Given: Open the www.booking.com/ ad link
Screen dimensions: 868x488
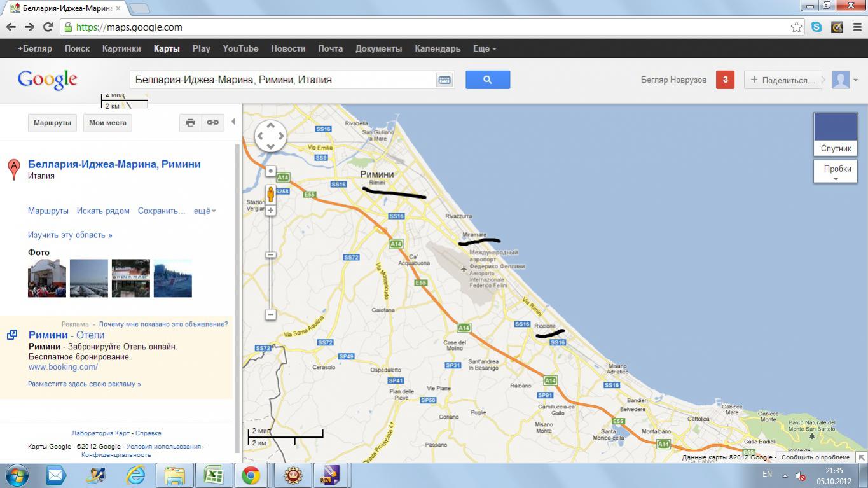Looking at the screenshot, I should click(x=63, y=367).
